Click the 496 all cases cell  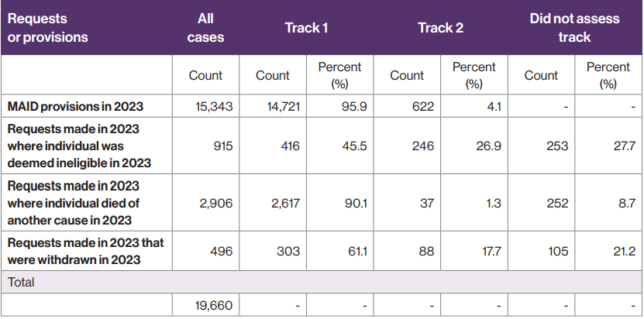(205, 251)
